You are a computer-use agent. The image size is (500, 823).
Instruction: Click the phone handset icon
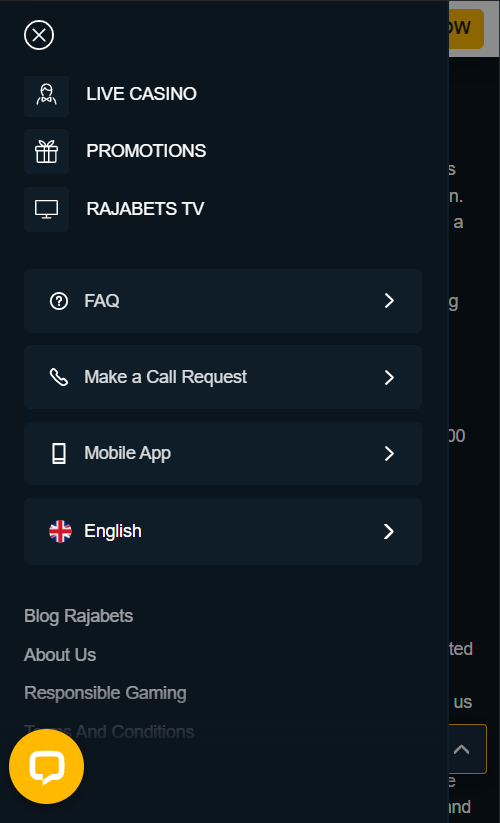pyautogui.click(x=59, y=377)
